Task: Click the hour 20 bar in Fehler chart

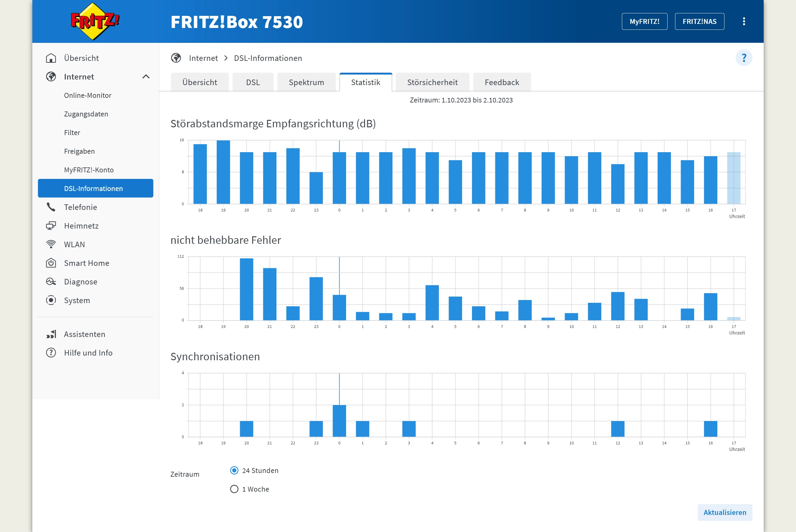Action: tap(247, 289)
